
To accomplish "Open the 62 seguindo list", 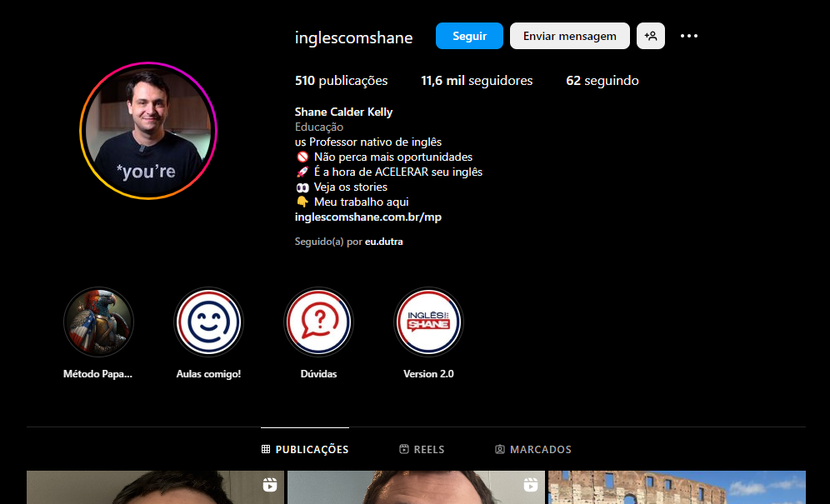I will [x=602, y=81].
